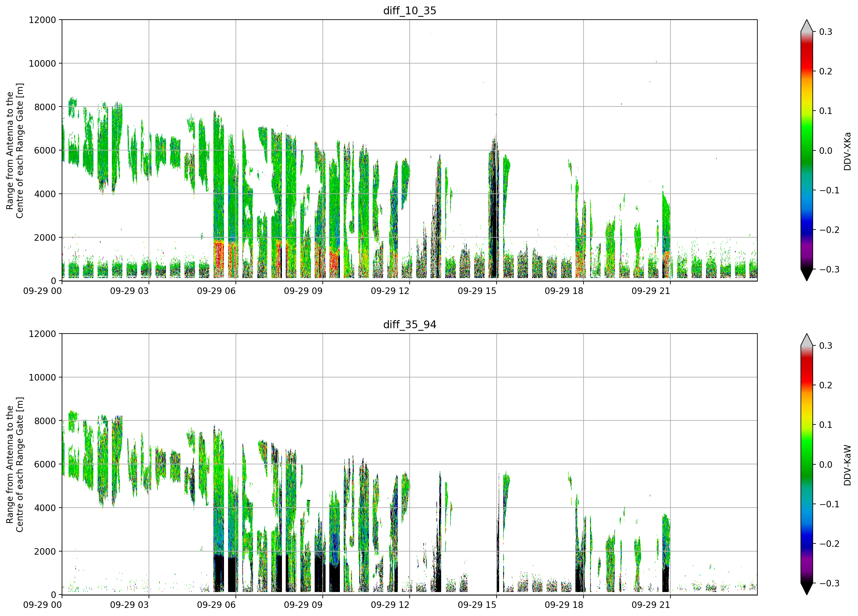Image resolution: width=858 pixels, height=616 pixels.
Task: Click the DDV-XKa colorbar gradient
Action: tap(807, 150)
